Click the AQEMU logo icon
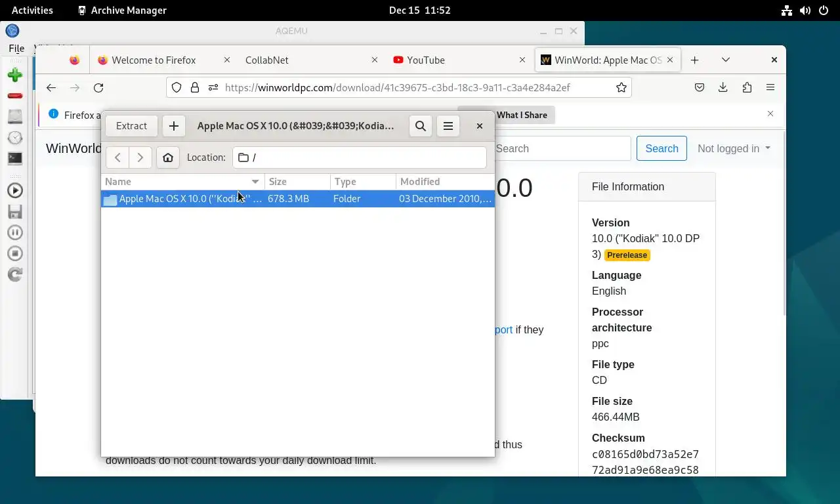 [12, 31]
